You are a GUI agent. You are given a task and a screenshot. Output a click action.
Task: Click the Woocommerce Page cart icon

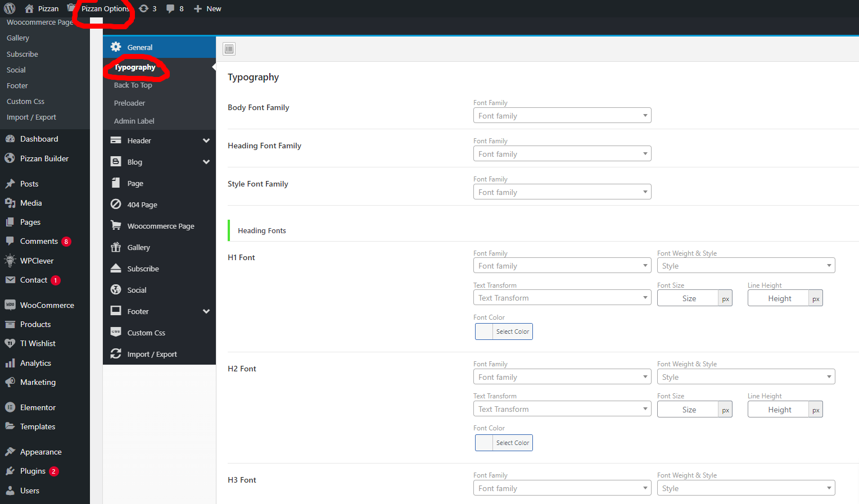[116, 225]
